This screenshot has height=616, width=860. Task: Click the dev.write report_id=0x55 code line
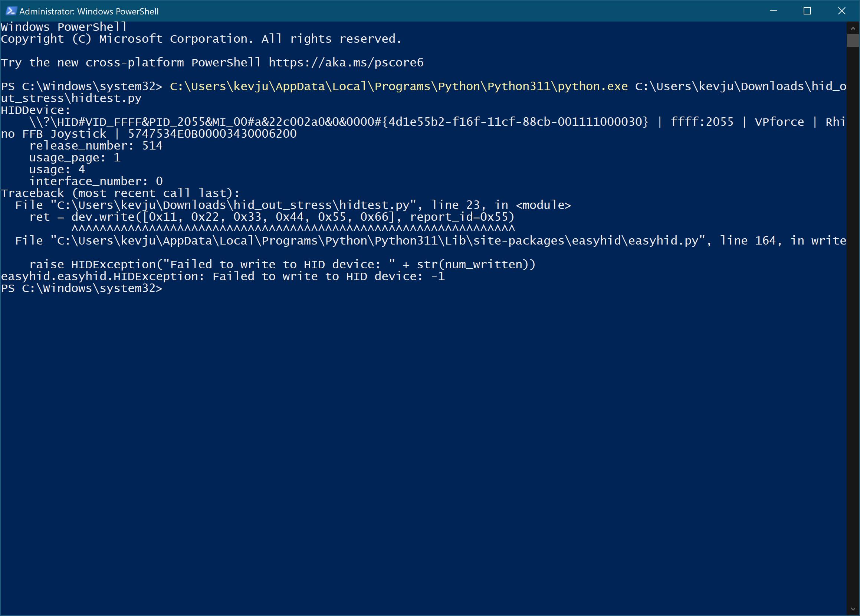click(272, 217)
